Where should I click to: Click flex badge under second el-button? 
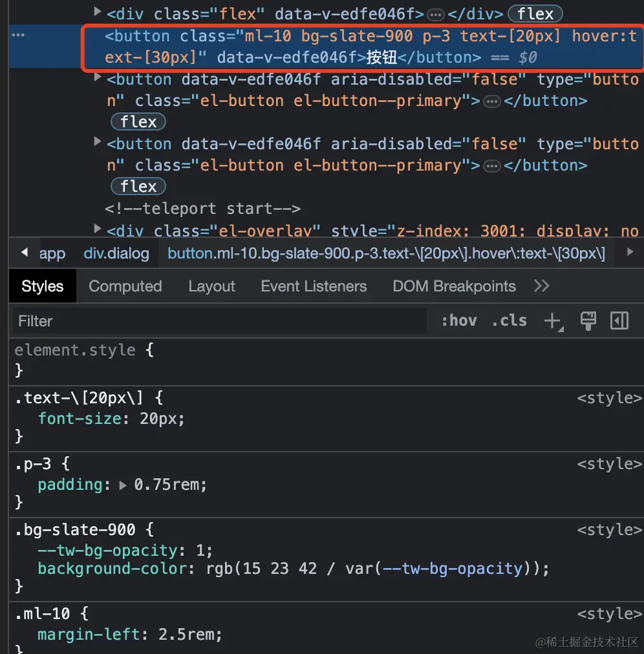[x=138, y=186]
